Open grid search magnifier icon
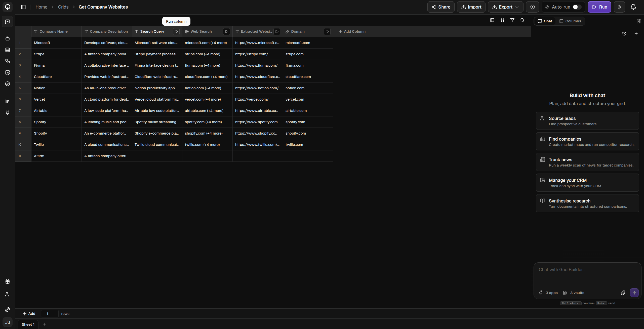644x329 pixels. (522, 20)
